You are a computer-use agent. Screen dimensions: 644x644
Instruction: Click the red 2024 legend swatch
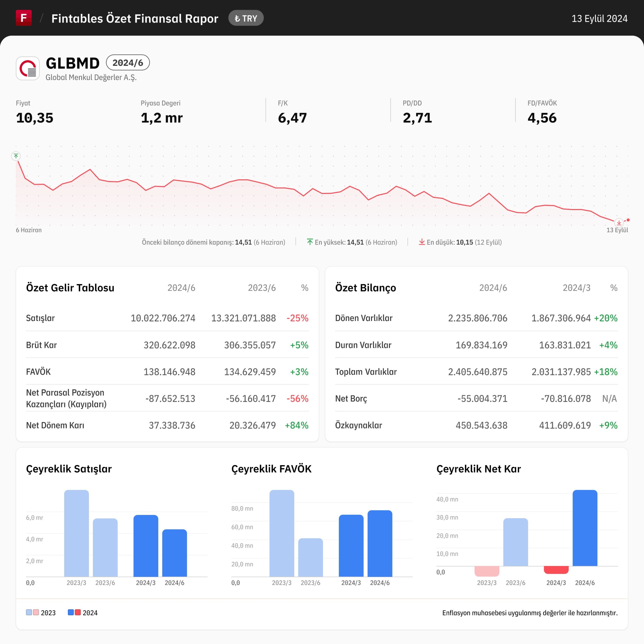78,612
